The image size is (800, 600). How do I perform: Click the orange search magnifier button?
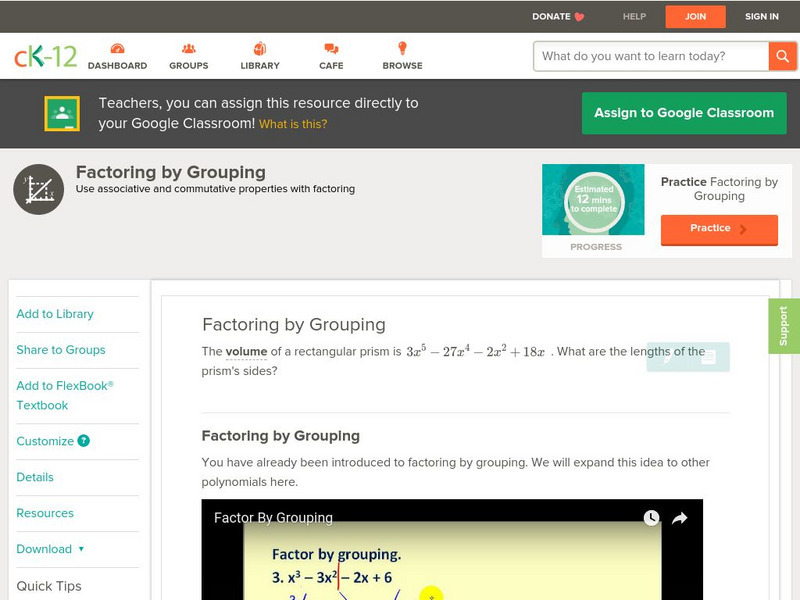pos(782,56)
